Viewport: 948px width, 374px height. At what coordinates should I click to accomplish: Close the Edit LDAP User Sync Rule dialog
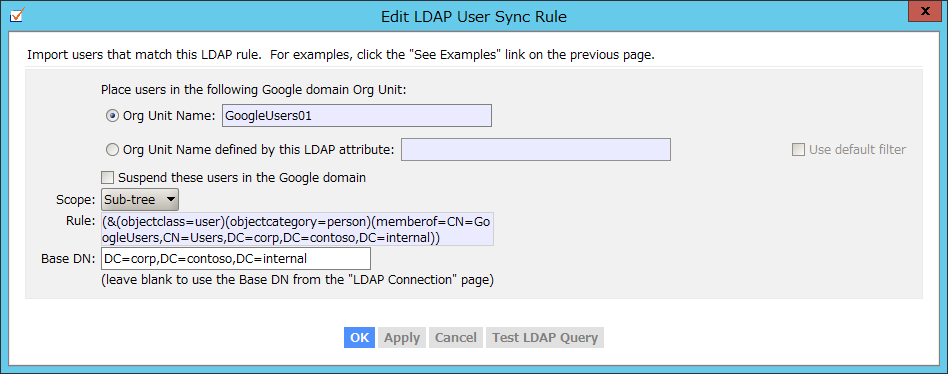pyautogui.click(x=924, y=11)
